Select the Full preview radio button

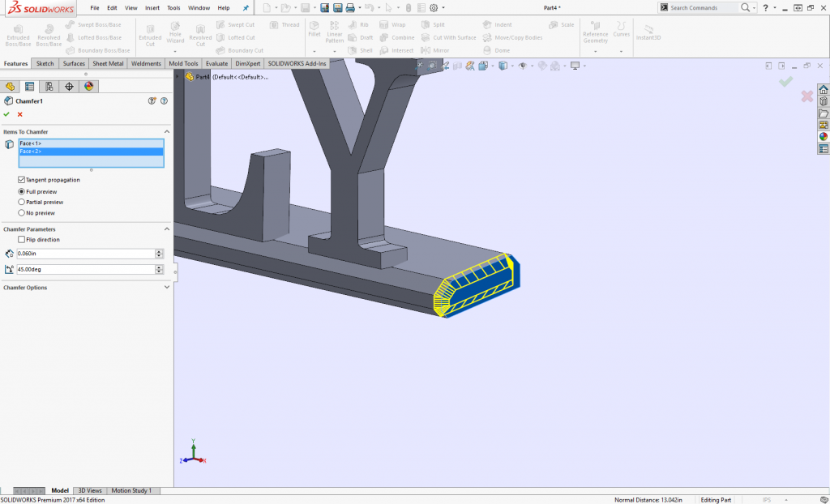click(22, 192)
